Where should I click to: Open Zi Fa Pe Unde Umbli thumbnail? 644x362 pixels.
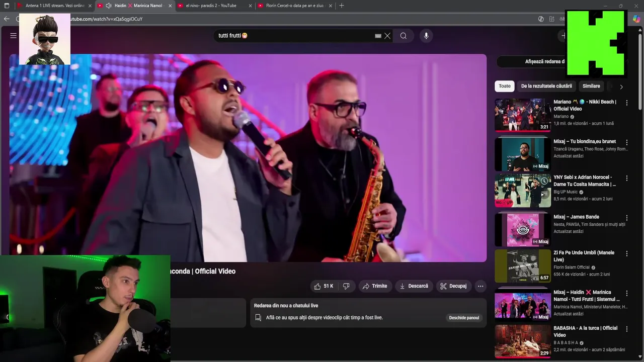point(522,265)
